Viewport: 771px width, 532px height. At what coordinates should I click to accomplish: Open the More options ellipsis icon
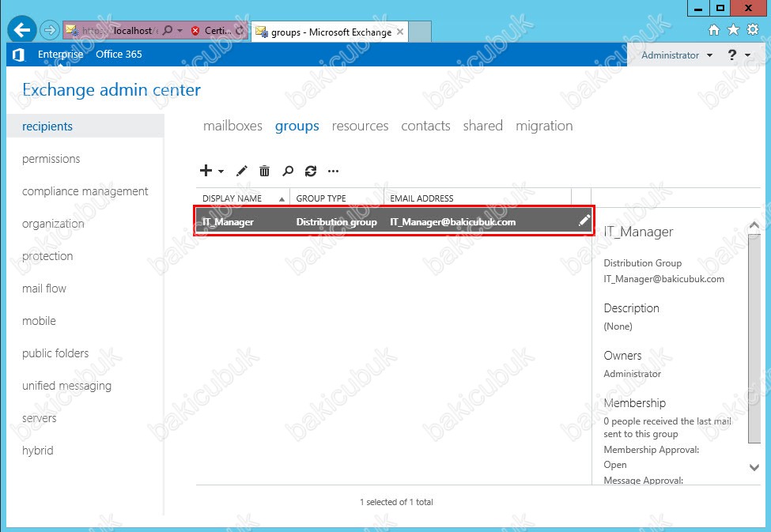334,171
